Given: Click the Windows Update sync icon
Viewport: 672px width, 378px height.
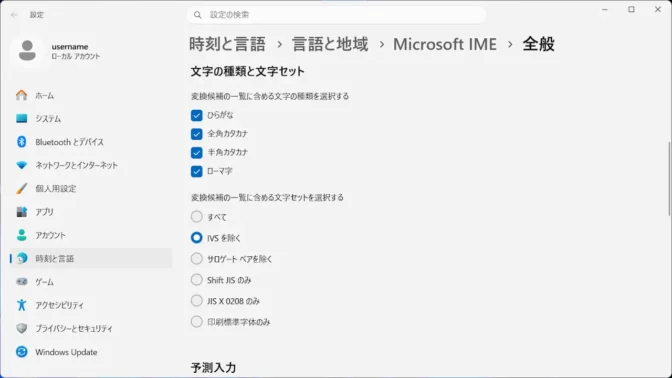Looking at the screenshot, I should coord(21,352).
